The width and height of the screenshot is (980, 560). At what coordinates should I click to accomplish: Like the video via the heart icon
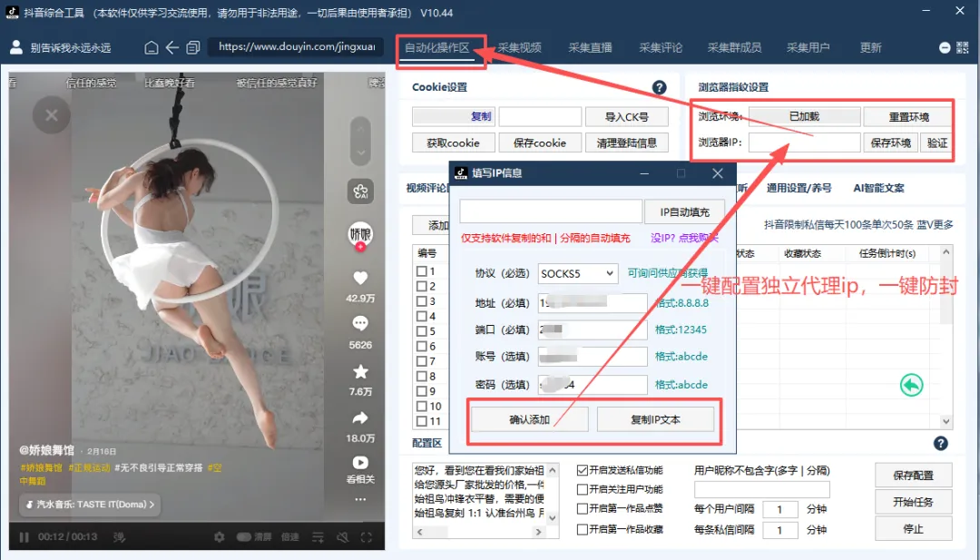360,278
